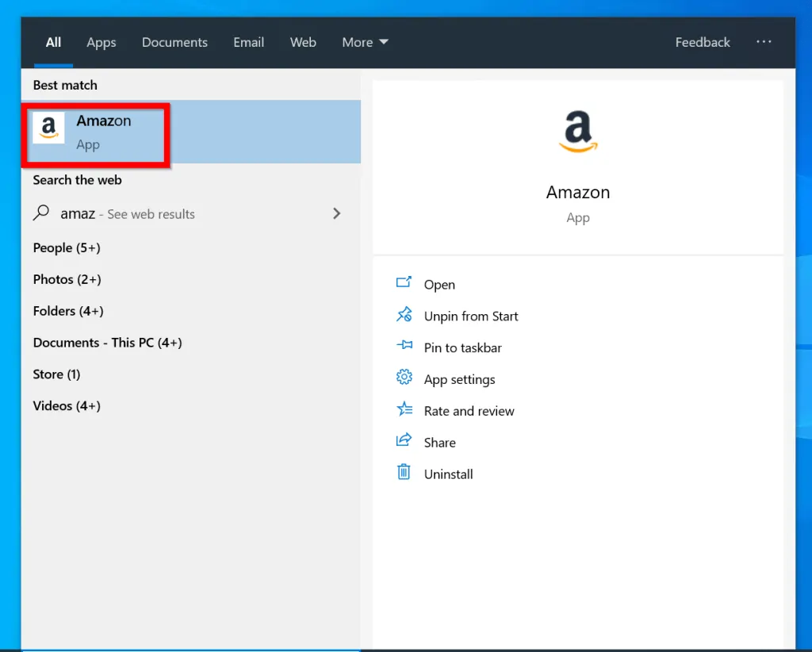The width and height of the screenshot is (812, 652).
Task: Click the Rate and review star icon
Action: [404, 410]
